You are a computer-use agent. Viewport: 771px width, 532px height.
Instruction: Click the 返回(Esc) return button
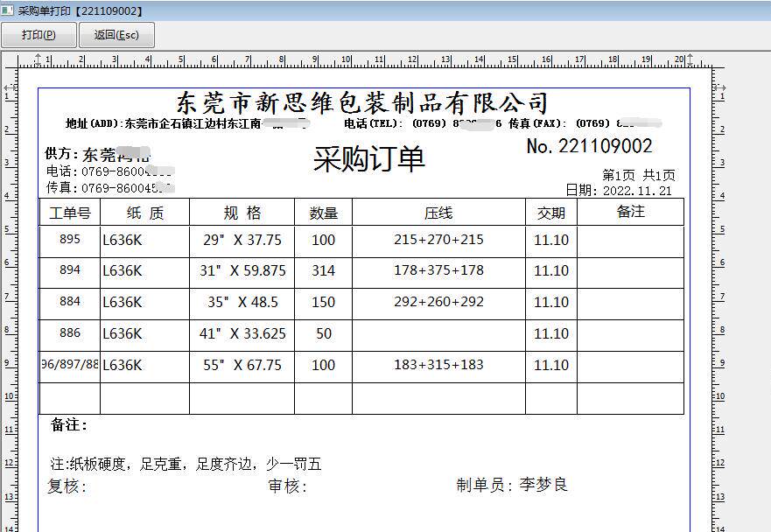[116, 35]
